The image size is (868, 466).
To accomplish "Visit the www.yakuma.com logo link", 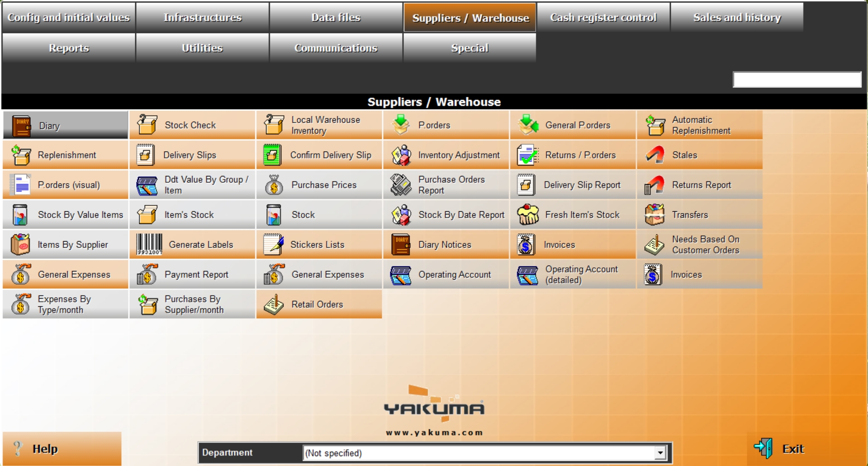I will coord(434,433).
